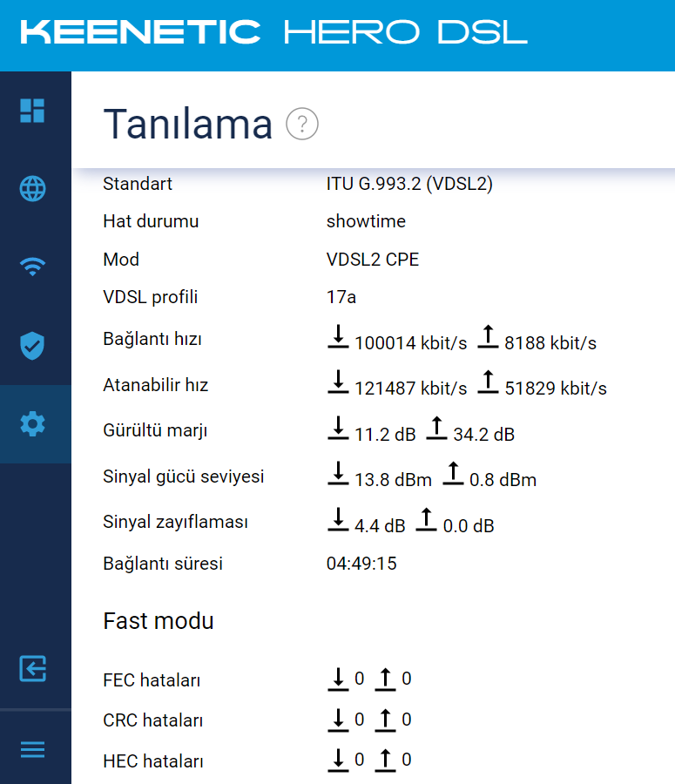Image resolution: width=675 pixels, height=784 pixels.
Task: Click the upload arrow in Bağlantı hızı row
Action: [x=488, y=336]
